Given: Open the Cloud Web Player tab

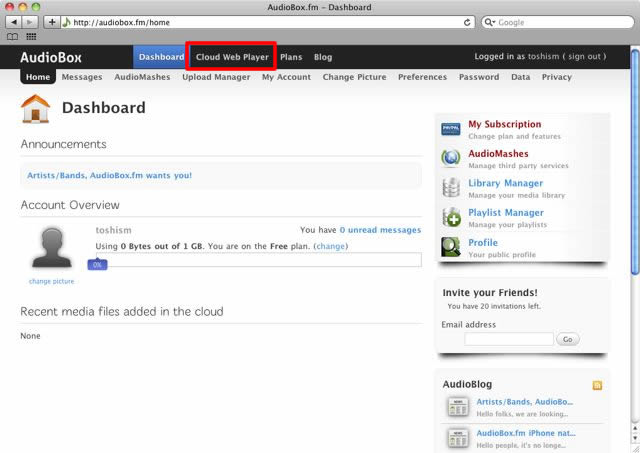Looking at the screenshot, I should coord(232,57).
